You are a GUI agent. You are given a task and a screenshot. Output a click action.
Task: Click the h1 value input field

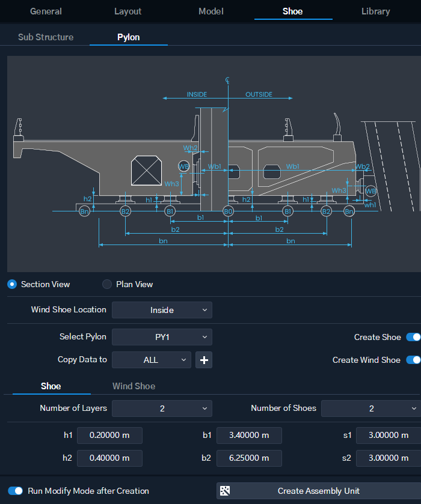(x=109, y=436)
